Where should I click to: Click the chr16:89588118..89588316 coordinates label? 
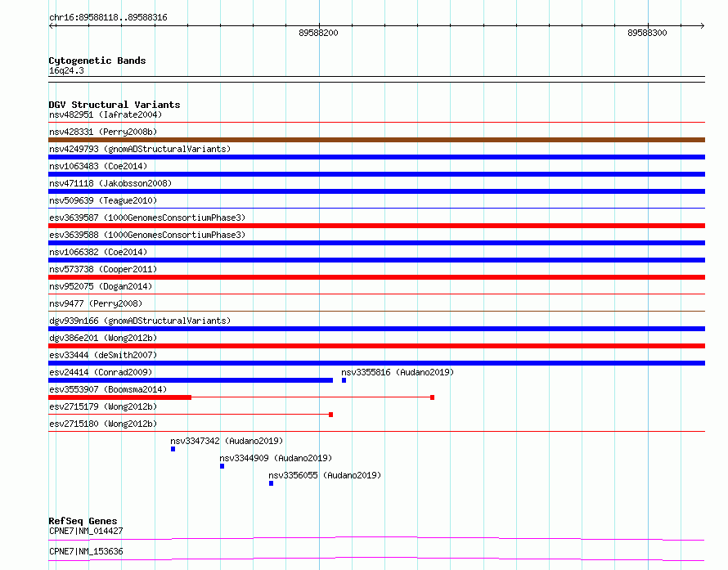tap(108, 18)
